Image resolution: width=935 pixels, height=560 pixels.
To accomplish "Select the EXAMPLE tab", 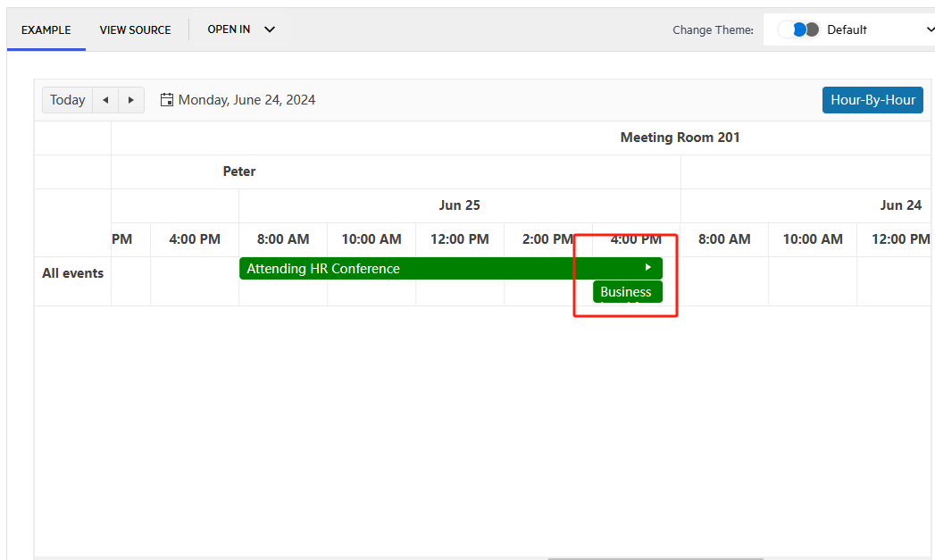I will point(46,29).
